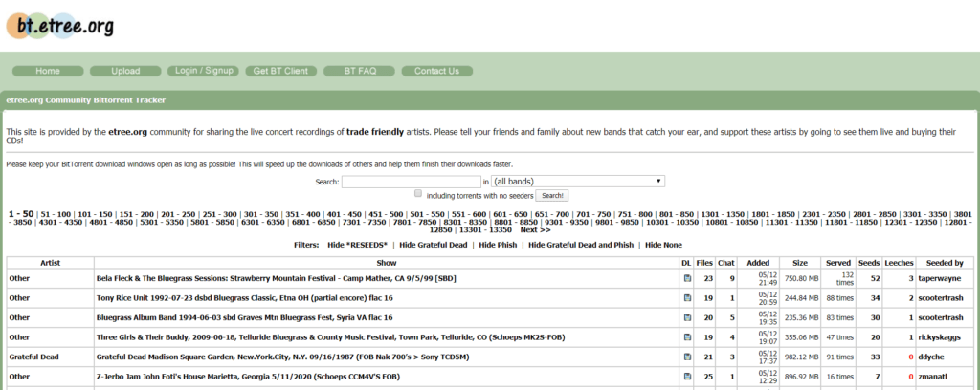
Task: Open Z-Jerbo Jam John Foti's House show
Action: coord(248,377)
